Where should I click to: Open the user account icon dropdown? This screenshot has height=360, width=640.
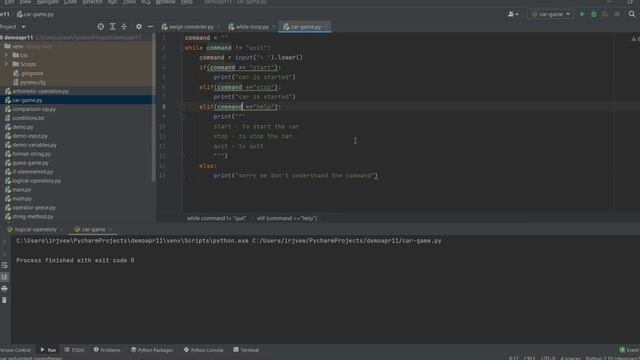click(513, 14)
